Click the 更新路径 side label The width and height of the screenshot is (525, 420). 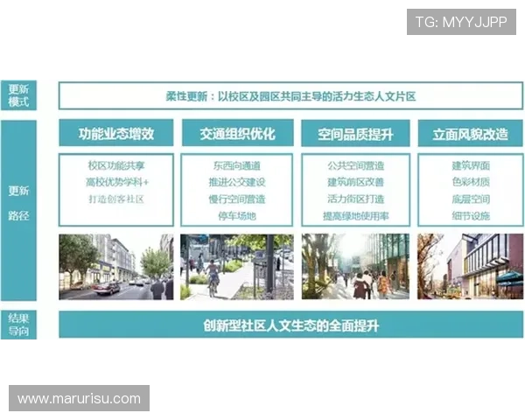click(18, 210)
